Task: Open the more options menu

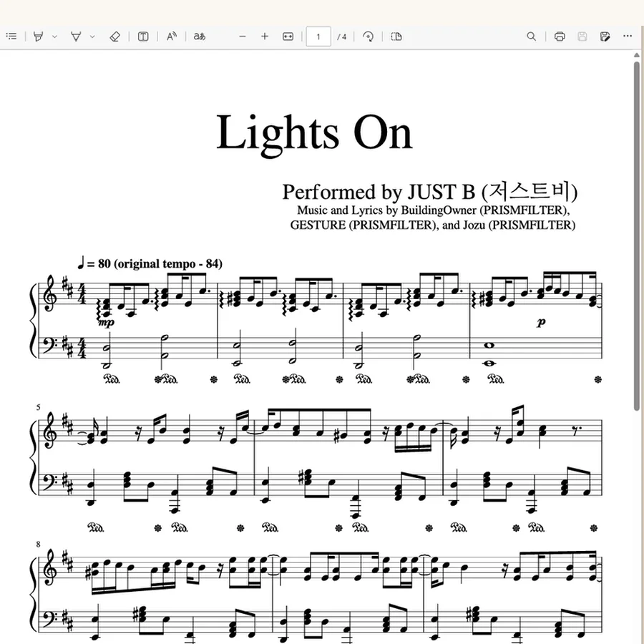Action: click(627, 36)
